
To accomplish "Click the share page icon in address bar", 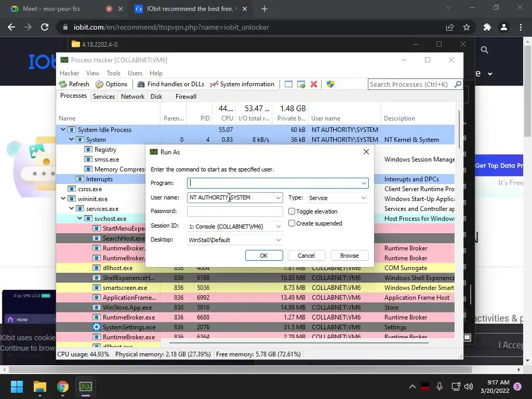I will coord(450,27).
